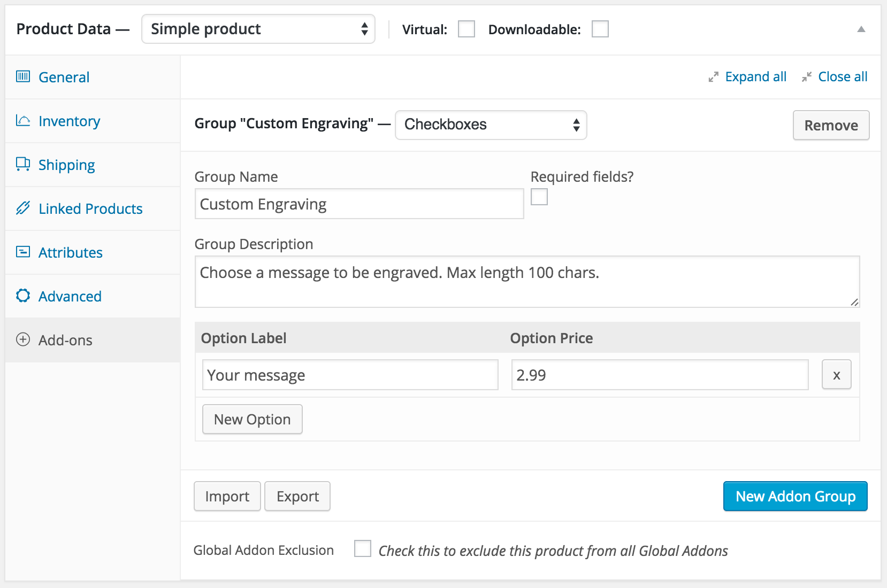Click the Add-ons plus circle icon
The width and height of the screenshot is (887, 588).
pos(23,339)
